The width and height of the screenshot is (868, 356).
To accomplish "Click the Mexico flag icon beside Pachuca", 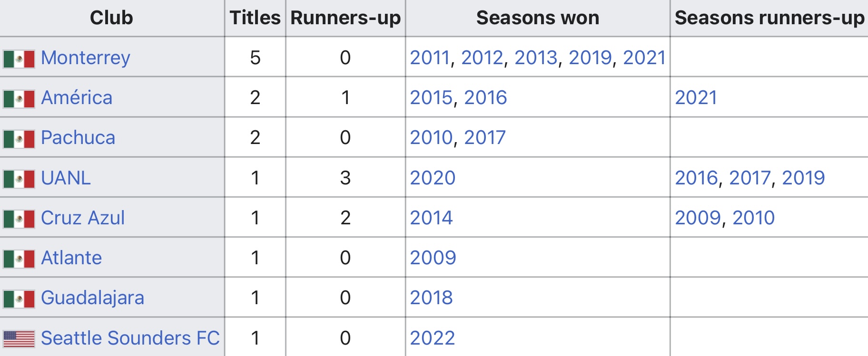I will (19, 139).
